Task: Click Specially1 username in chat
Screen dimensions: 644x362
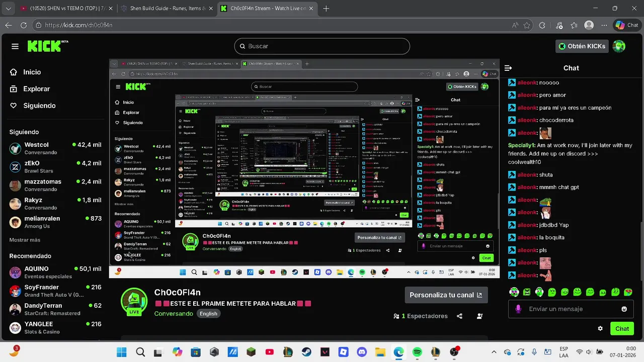Action: (522, 145)
